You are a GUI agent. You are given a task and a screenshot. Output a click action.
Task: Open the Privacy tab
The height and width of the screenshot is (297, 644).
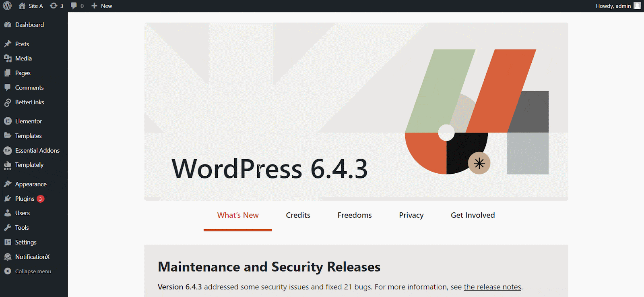click(411, 215)
